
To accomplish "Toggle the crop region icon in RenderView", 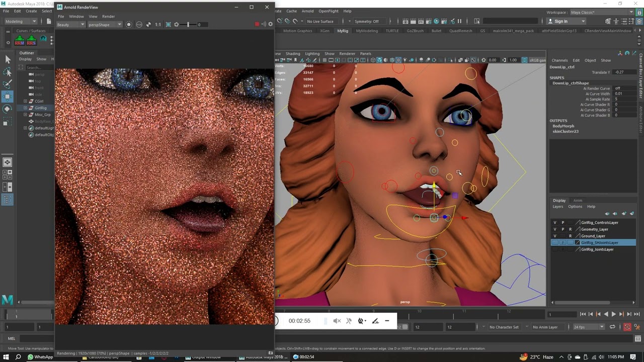I will click(168, 24).
